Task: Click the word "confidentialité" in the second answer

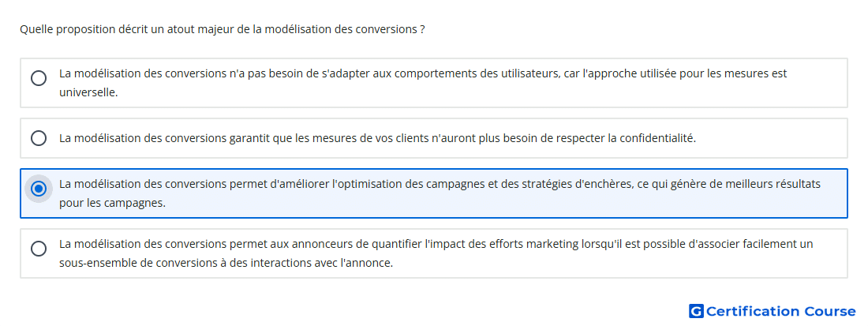Action: 655,138
